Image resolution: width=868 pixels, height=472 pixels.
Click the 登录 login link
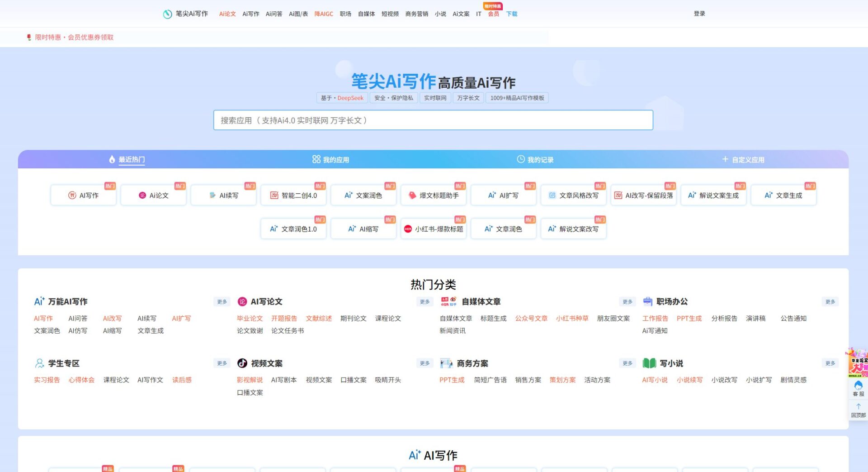coord(699,14)
